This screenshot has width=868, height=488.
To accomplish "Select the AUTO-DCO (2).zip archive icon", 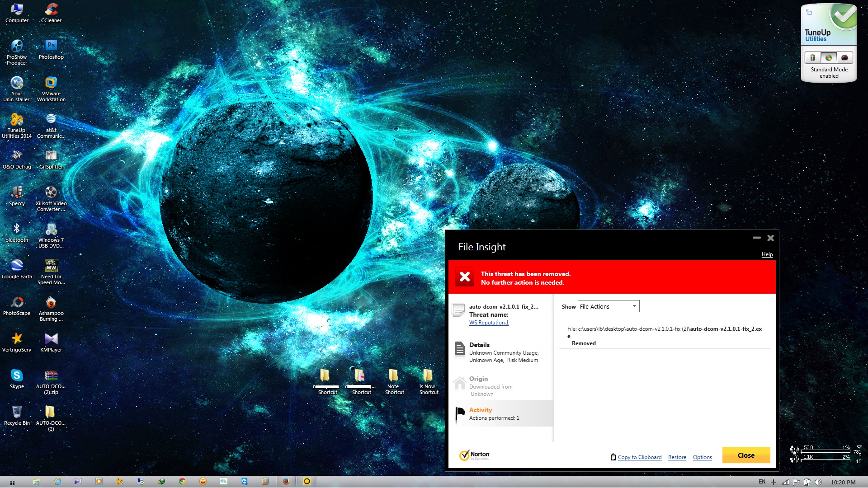I will [51, 382].
